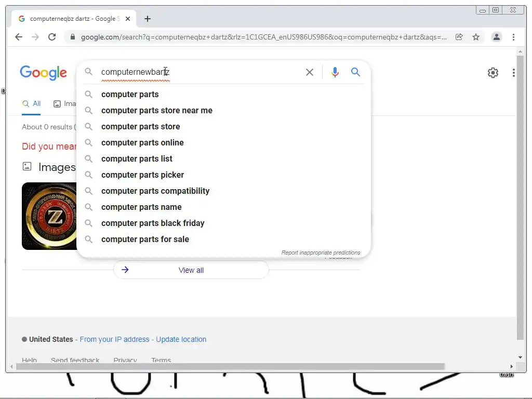This screenshot has width=532, height=399.
Task: Open a new tab with the plus button
Action: pyautogui.click(x=147, y=19)
